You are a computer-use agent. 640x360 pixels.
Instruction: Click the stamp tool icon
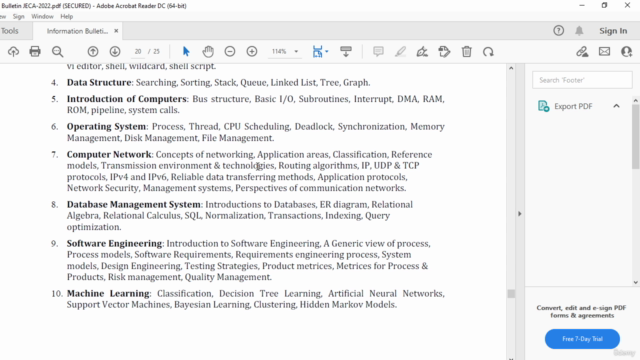coord(444,51)
